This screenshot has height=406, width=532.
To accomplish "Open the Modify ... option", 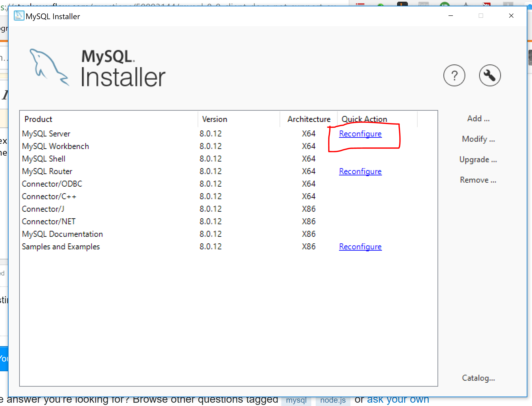I will pyautogui.click(x=478, y=139).
